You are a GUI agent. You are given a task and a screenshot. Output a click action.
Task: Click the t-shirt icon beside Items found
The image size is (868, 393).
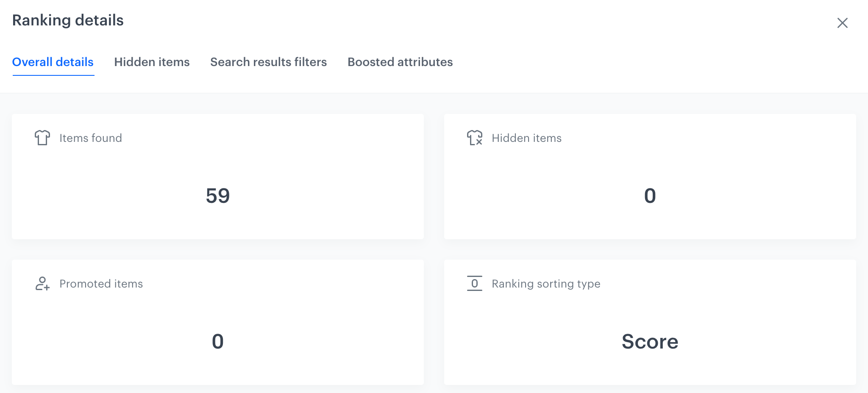[42, 138]
